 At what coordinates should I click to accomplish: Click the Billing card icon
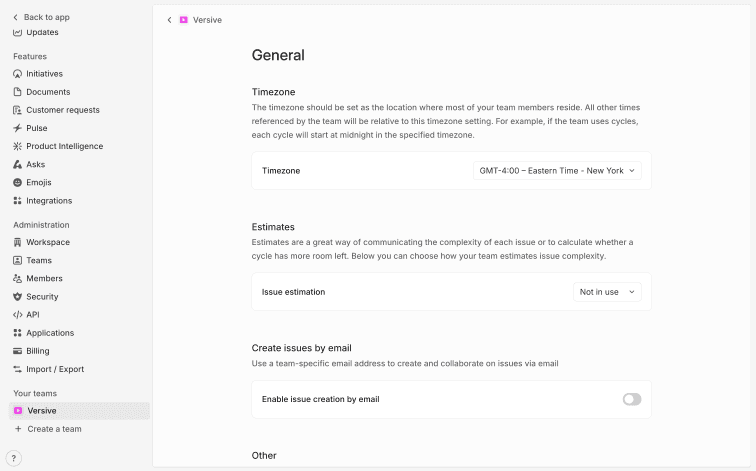point(17,351)
